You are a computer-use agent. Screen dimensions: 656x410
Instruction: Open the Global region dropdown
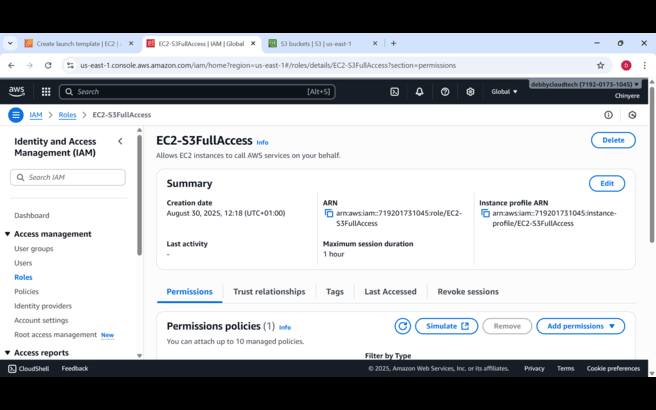pos(504,92)
